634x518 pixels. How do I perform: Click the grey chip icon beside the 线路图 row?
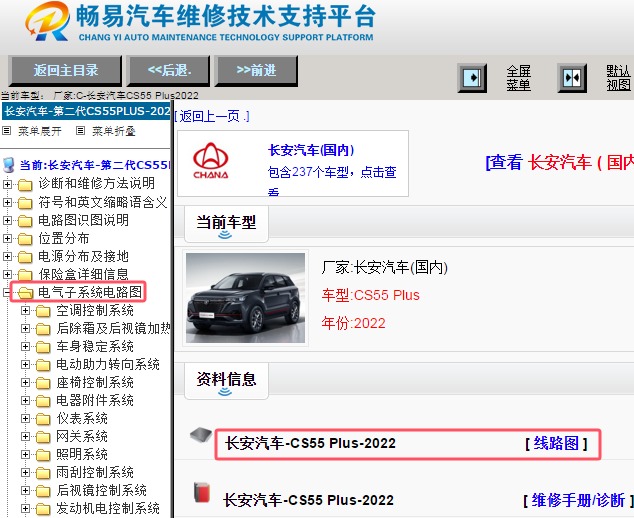click(201, 435)
